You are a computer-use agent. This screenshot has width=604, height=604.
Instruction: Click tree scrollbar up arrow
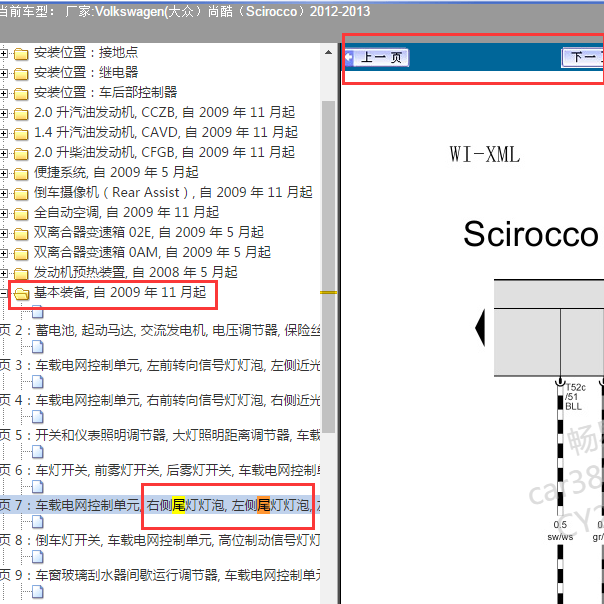click(328, 52)
